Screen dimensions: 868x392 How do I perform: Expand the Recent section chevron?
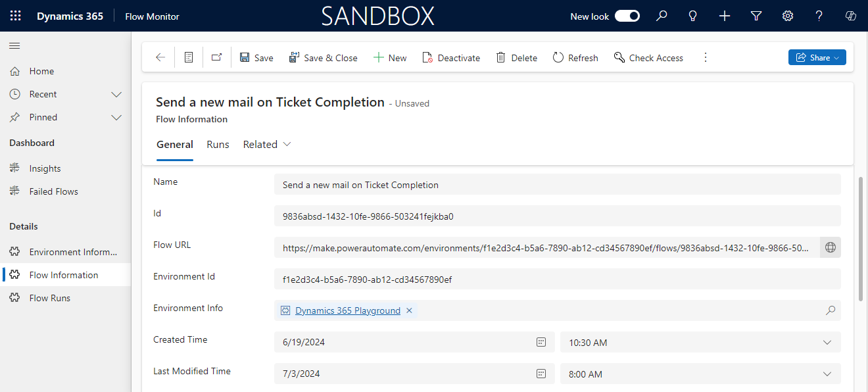click(116, 94)
